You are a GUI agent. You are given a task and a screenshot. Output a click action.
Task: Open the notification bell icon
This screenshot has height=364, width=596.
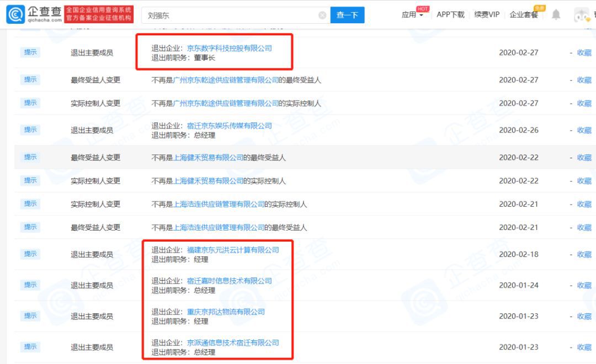point(556,14)
